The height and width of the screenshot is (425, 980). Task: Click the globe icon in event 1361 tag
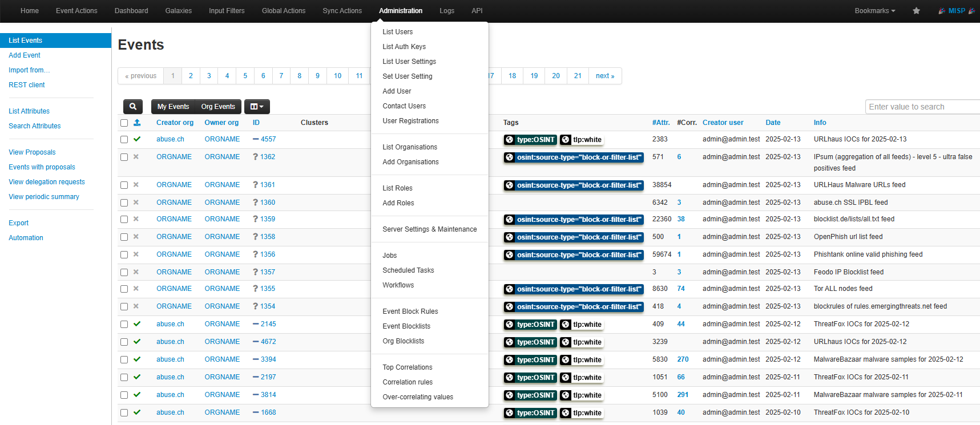coord(510,185)
